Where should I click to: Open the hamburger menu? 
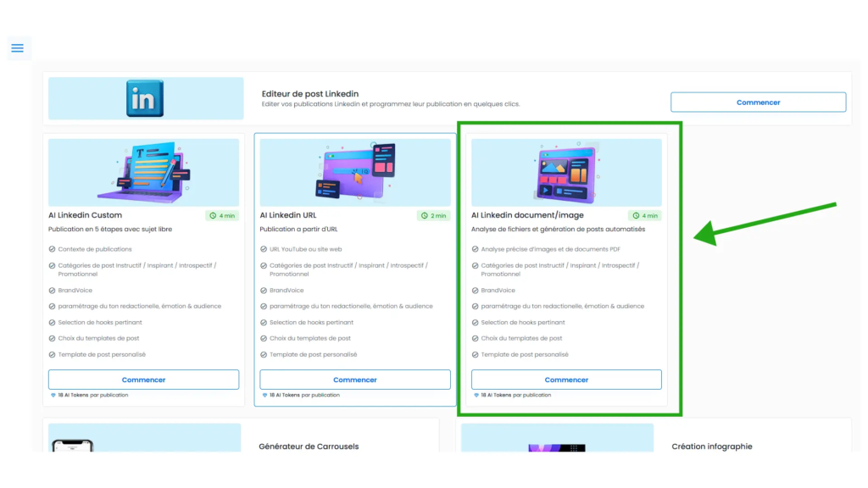[x=17, y=48]
